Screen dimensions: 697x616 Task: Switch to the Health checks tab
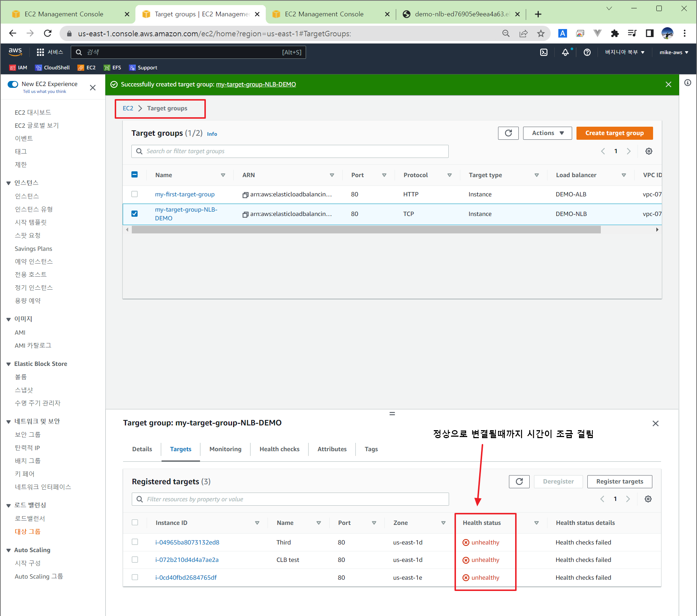[279, 449]
